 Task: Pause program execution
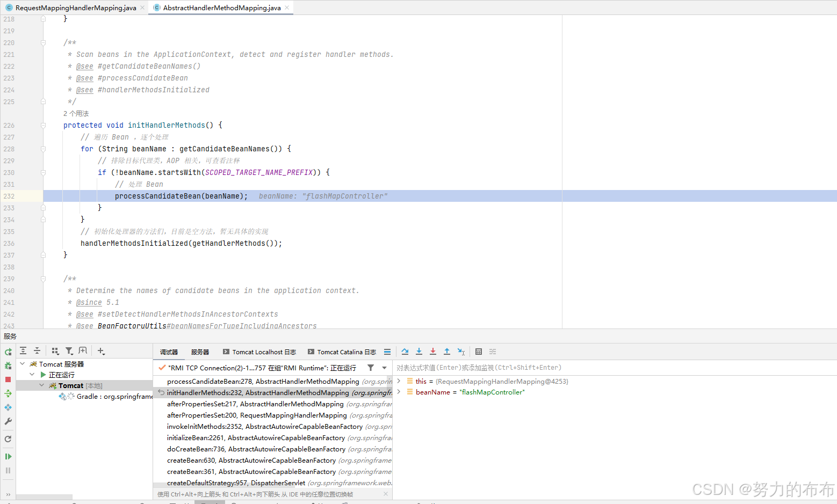(x=8, y=470)
